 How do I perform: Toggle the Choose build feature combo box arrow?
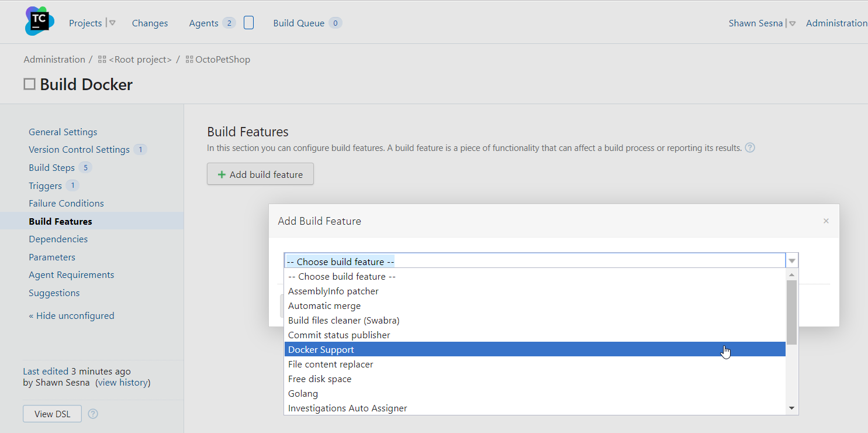[792, 261]
